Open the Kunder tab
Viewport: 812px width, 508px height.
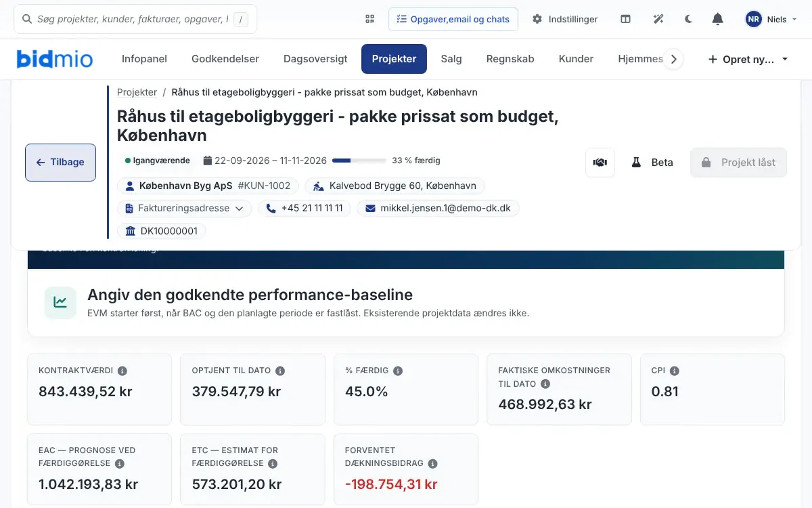576,59
